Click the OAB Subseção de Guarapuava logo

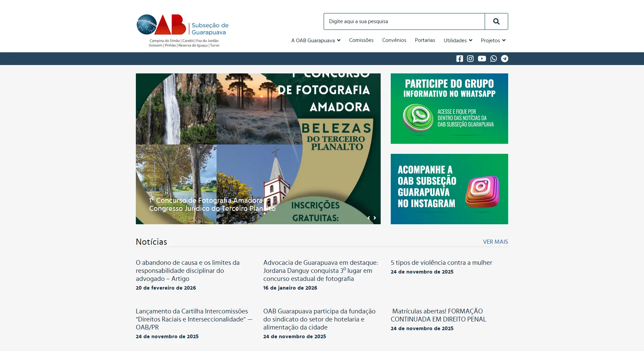pos(182,31)
